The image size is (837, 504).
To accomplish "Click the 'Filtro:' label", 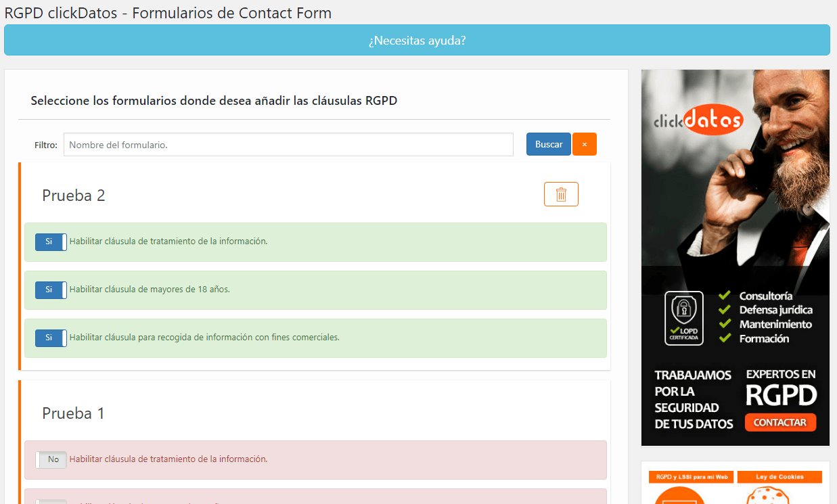I will pos(46,145).
